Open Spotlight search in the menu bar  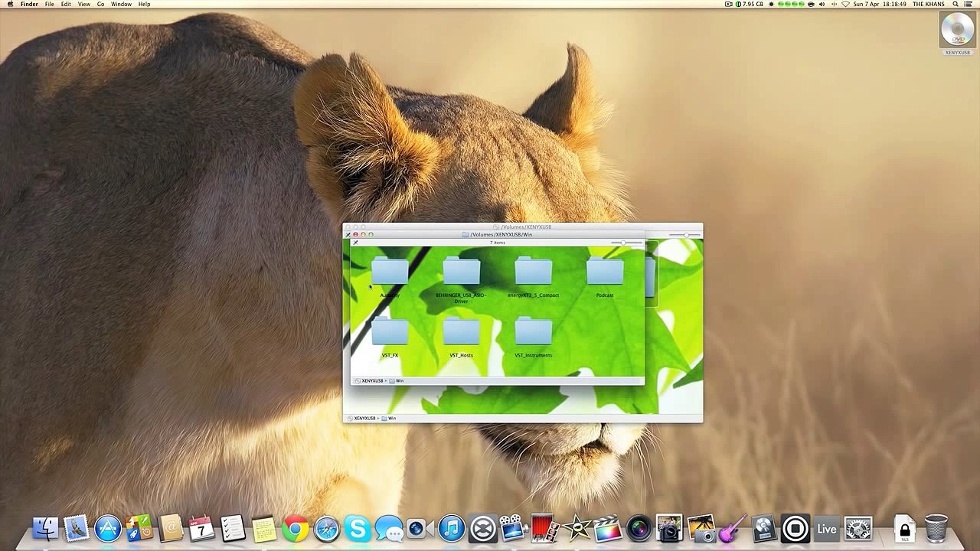955,4
